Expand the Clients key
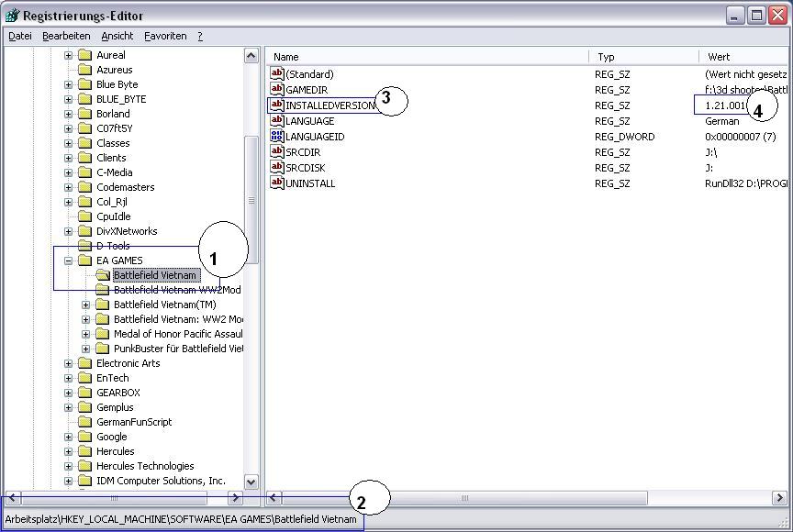Image resolution: width=793 pixels, height=532 pixels. click(68, 158)
